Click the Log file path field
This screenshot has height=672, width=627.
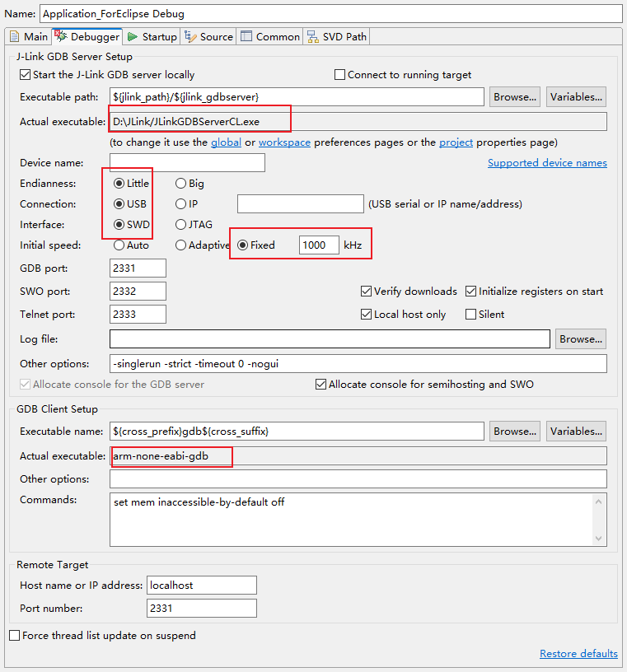point(330,339)
